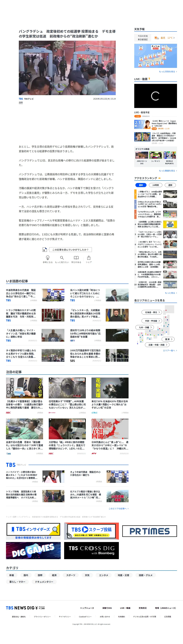Go to LIVE・動画 in footer navigation
Viewport: 183px width, 644px height.
tap(125, 608)
